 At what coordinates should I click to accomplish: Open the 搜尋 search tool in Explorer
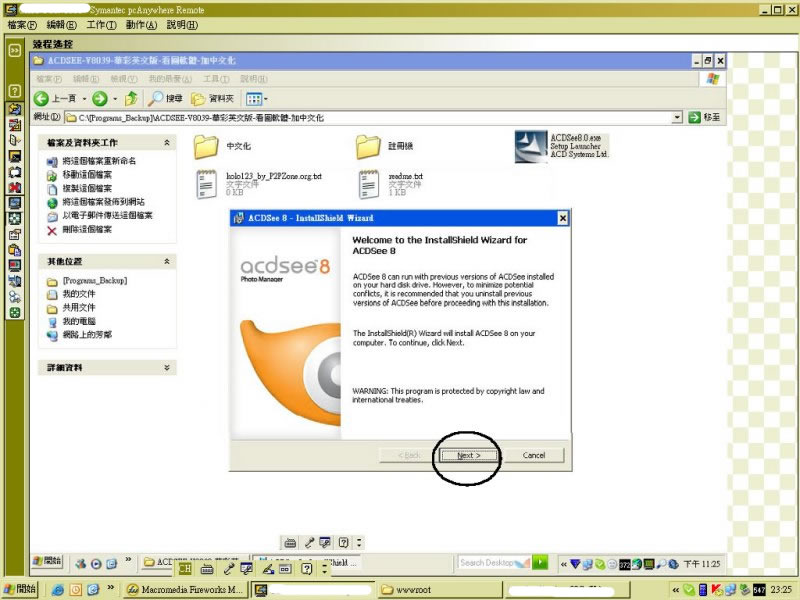pos(165,98)
